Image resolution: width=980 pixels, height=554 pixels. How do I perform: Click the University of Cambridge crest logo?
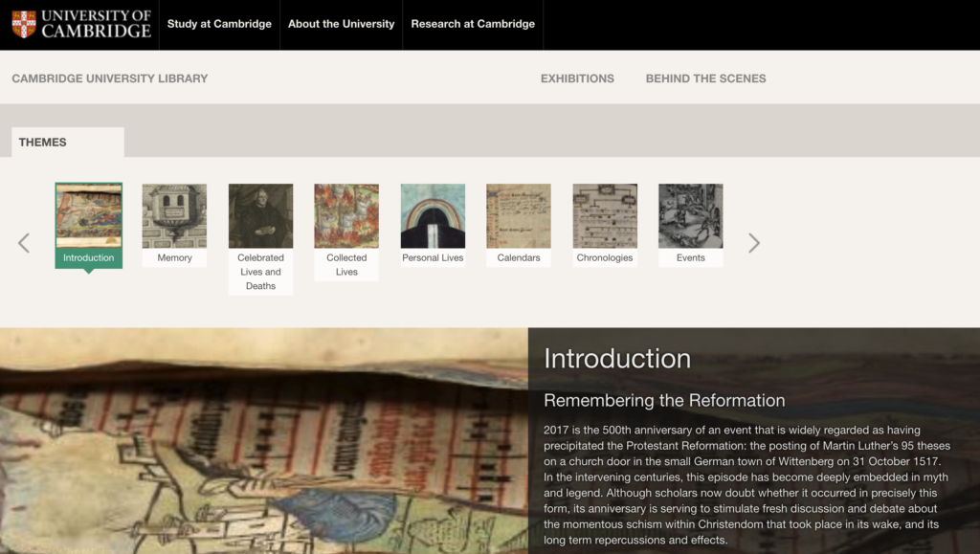tap(25, 24)
